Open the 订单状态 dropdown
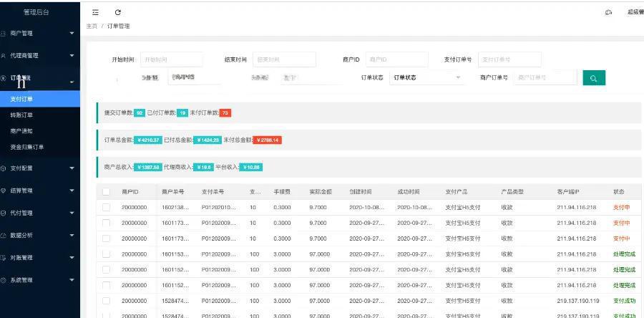 (x=426, y=77)
